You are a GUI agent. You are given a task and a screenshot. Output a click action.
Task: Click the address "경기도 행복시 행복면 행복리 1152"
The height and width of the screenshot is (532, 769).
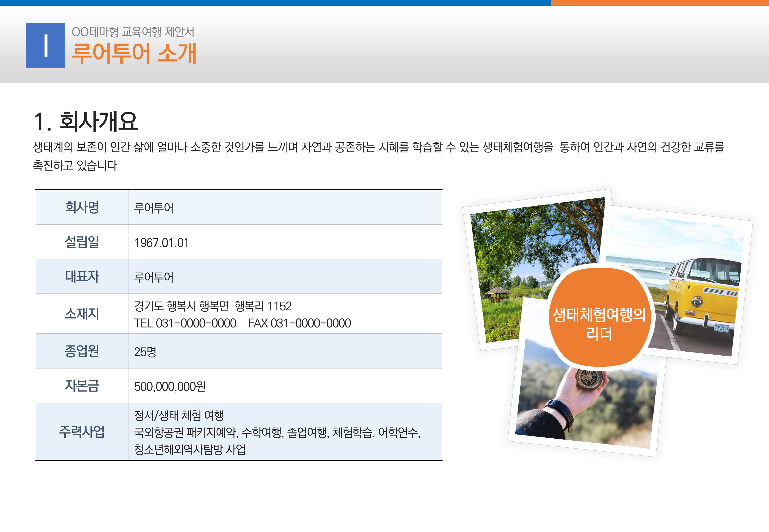[213, 306]
